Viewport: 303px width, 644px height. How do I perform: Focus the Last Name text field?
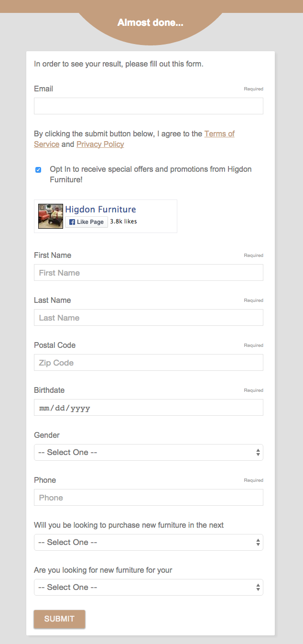pos(148,318)
